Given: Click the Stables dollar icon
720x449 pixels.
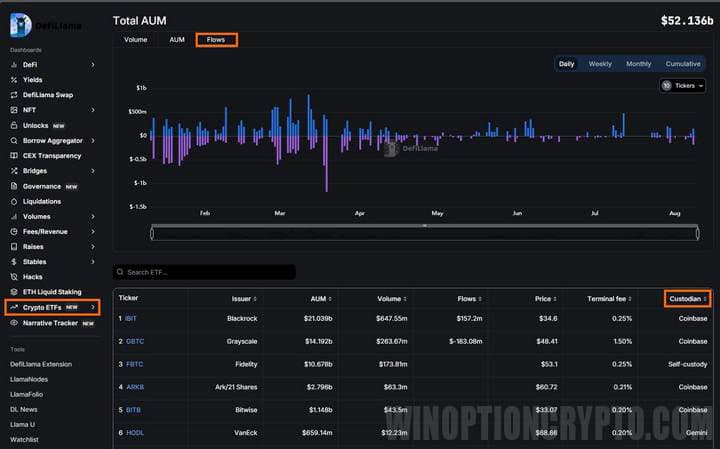Looking at the screenshot, I should click(14, 262).
